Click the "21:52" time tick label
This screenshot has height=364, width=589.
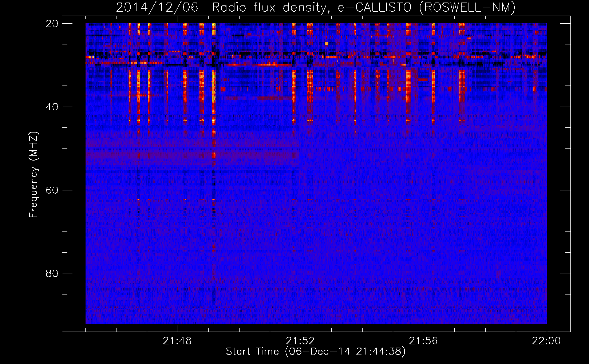300,341
